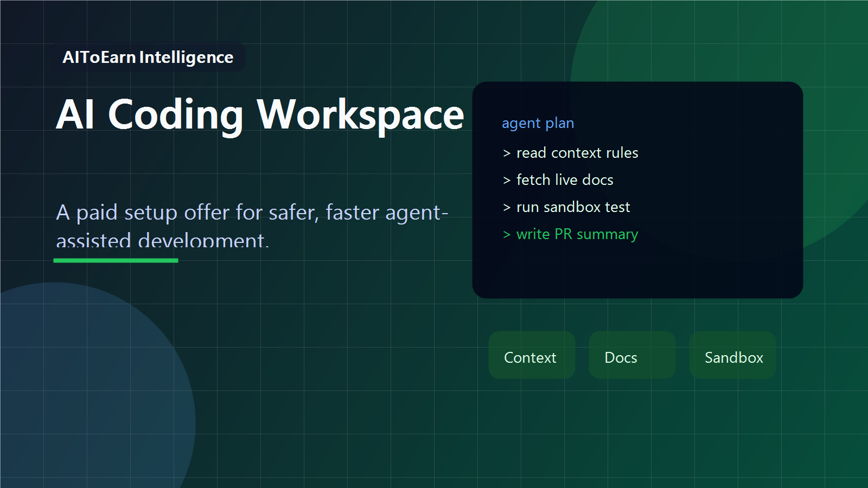The height and width of the screenshot is (488, 868).
Task: Click the AIToEarn Intelligence badge
Action: click(148, 57)
